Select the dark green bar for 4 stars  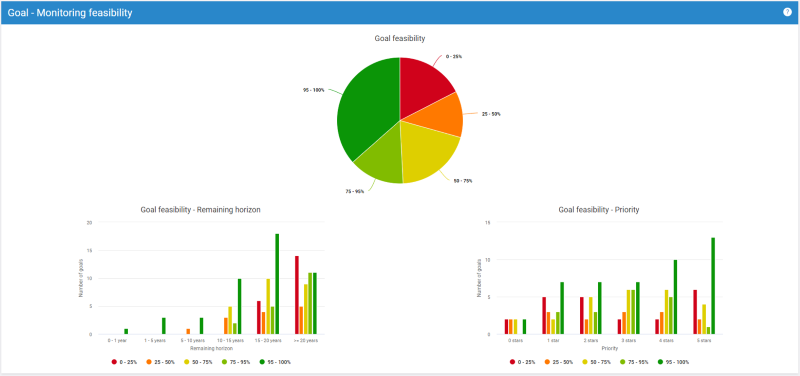(x=675, y=297)
